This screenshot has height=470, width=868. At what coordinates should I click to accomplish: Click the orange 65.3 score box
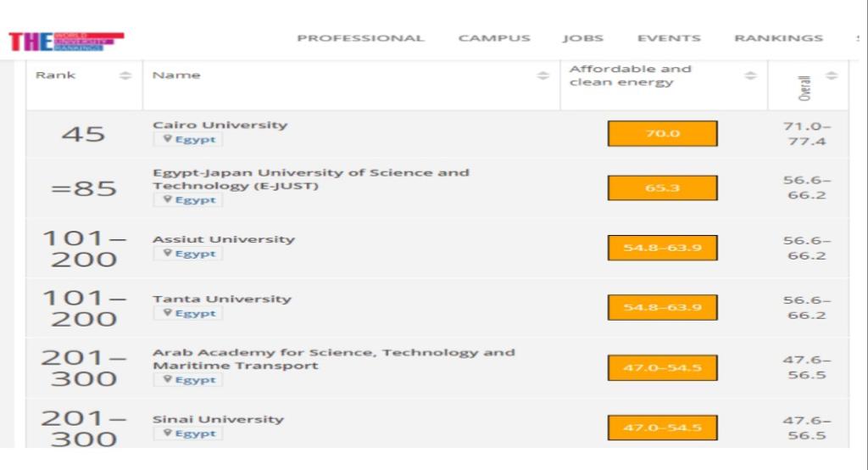663,187
